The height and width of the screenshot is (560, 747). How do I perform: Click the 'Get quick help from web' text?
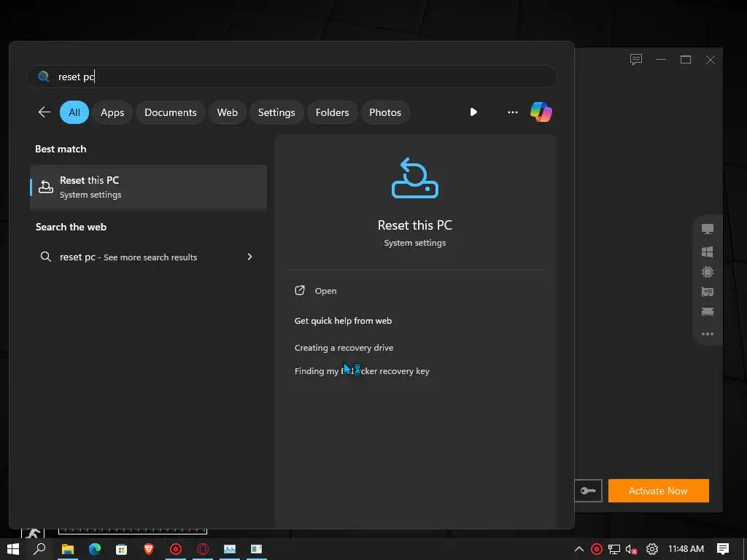click(343, 321)
